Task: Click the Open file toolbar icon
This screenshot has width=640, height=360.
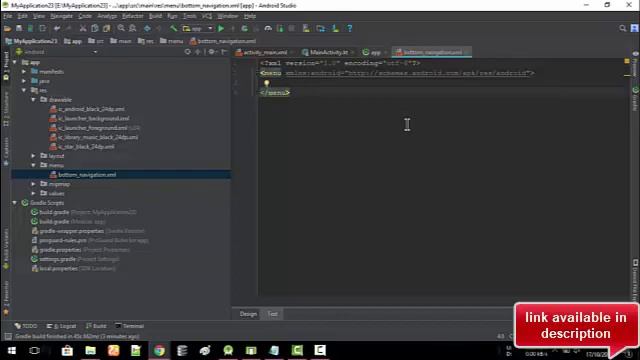Action: tap(7, 28)
